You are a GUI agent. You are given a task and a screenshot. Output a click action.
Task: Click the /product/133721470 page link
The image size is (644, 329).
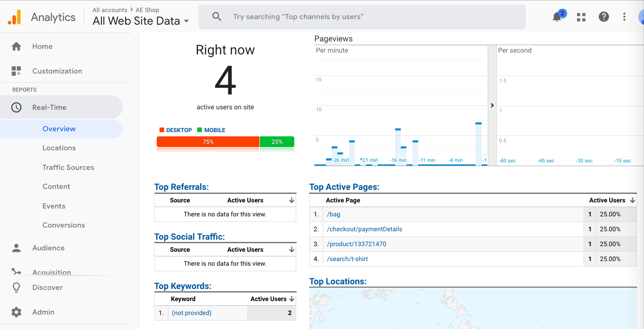point(357,244)
